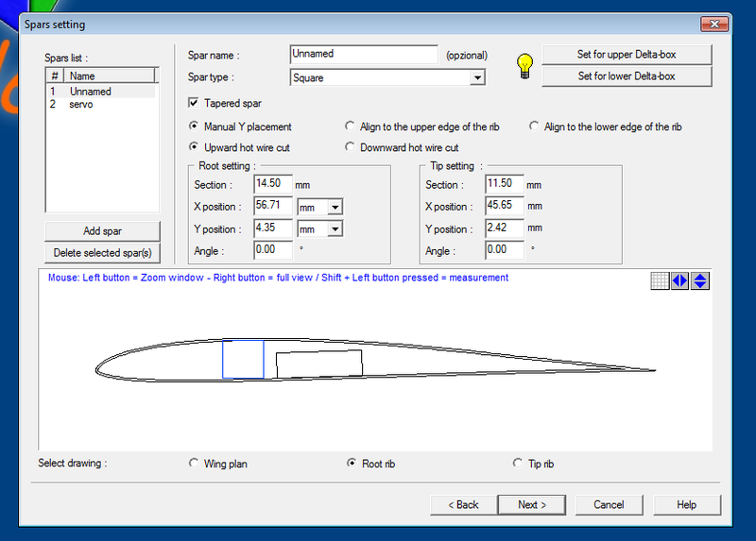756x541 pixels.
Task: Click Set for upper Delta-box button
Action: (627, 54)
